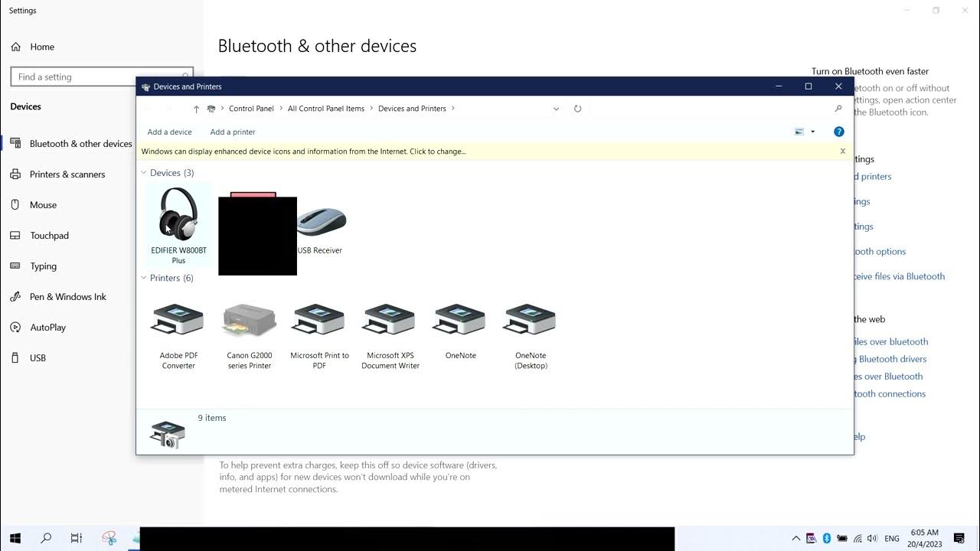Click the enhanced device icons information message
This screenshot has width=980, height=551.
pyautogui.click(x=303, y=152)
